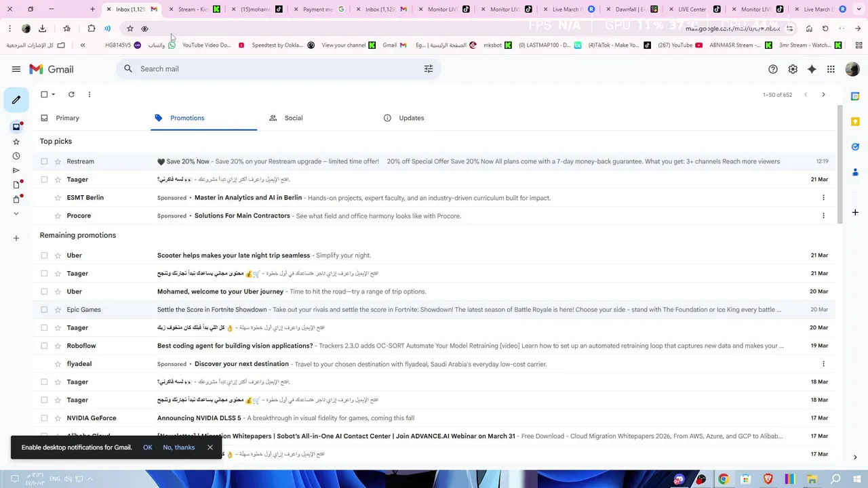Open Snoozed clock icon in sidebar

16,156
